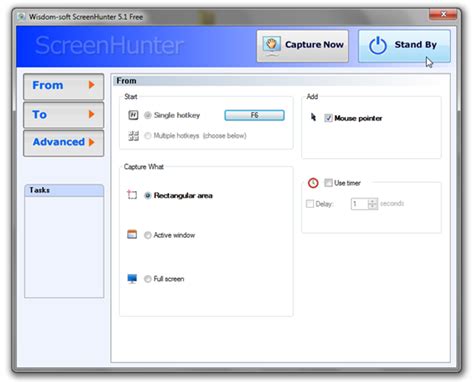Click the Delay seconds input field
Image resolution: width=474 pixels, height=382 pixels.
click(359, 204)
